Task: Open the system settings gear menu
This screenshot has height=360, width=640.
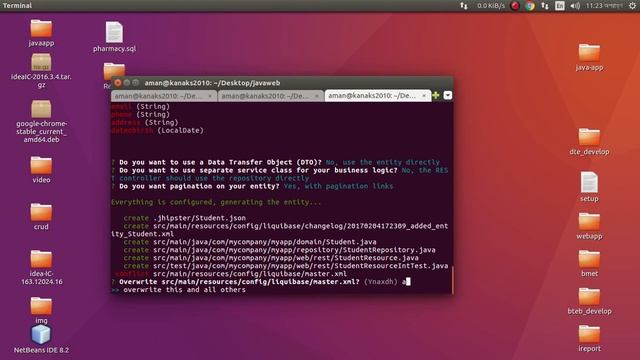Action: pyautogui.click(x=632, y=6)
